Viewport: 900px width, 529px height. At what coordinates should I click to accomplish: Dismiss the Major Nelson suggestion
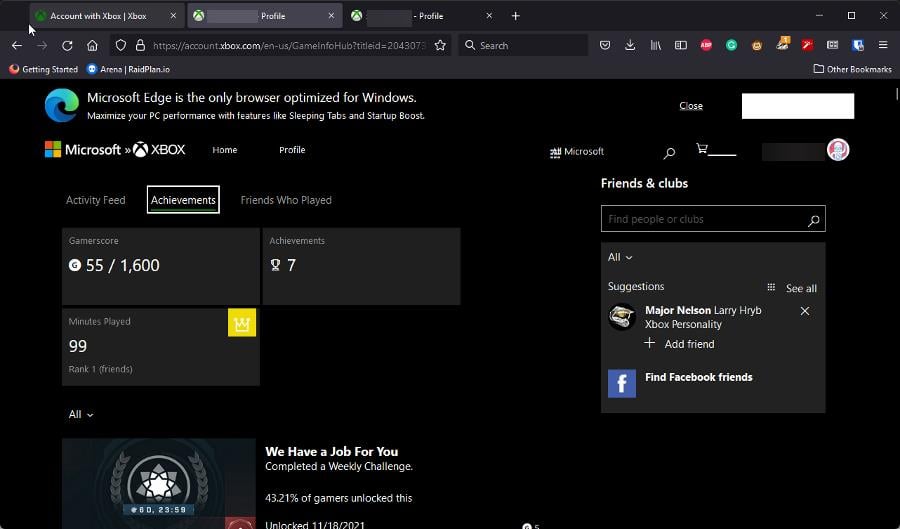tap(805, 311)
